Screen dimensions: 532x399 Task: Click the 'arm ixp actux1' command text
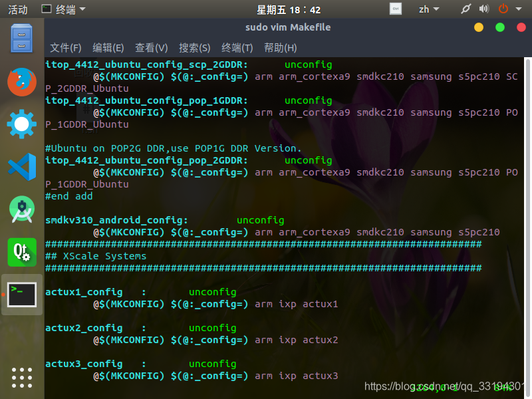[x=297, y=304]
